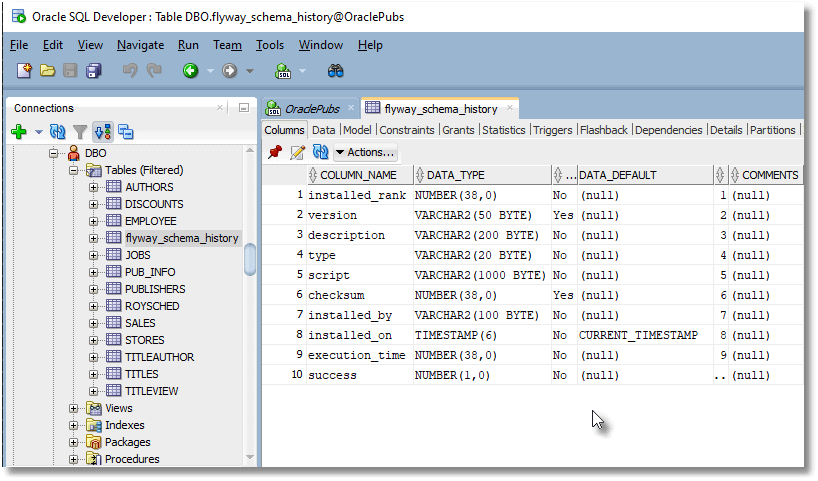Toggle the Freeze View pin icon
Viewport: 818px width, 481px height.
tap(275, 152)
